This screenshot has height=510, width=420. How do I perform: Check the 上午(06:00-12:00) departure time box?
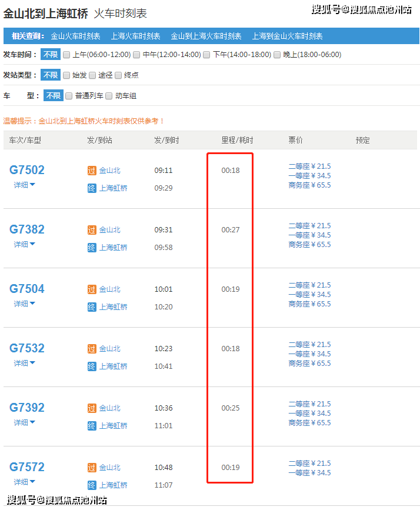[66, 55]
